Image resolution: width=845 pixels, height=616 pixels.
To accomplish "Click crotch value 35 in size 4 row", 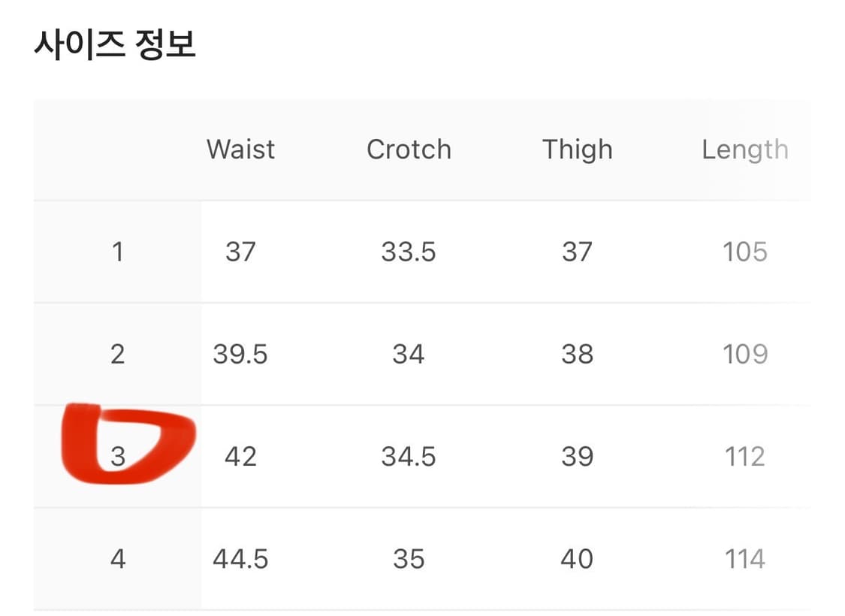I will pos(409,559).
